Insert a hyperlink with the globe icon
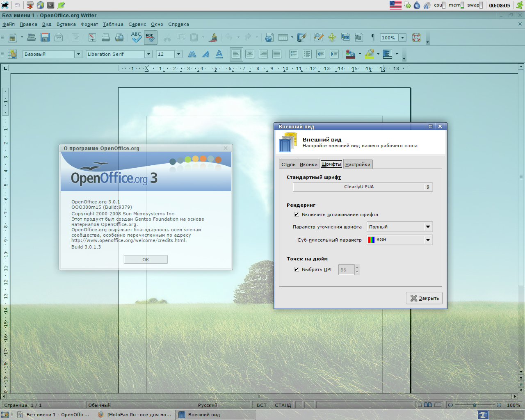 (269, 38)
